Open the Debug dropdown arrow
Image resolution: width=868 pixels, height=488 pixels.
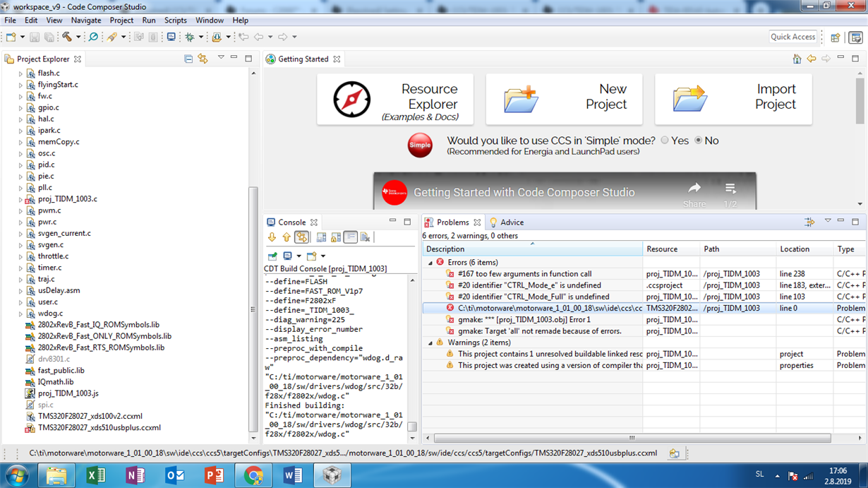pos(200,37)
